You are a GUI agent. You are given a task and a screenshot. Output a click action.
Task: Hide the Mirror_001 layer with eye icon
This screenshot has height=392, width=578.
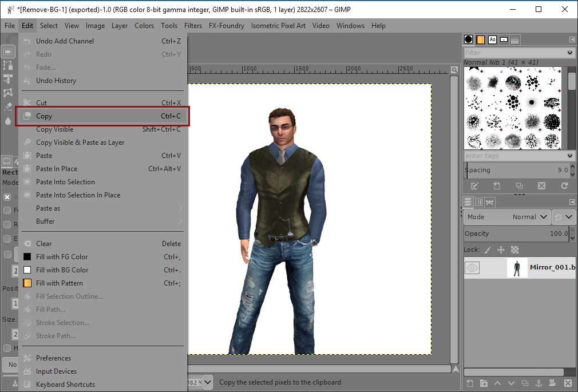[472, 268]
